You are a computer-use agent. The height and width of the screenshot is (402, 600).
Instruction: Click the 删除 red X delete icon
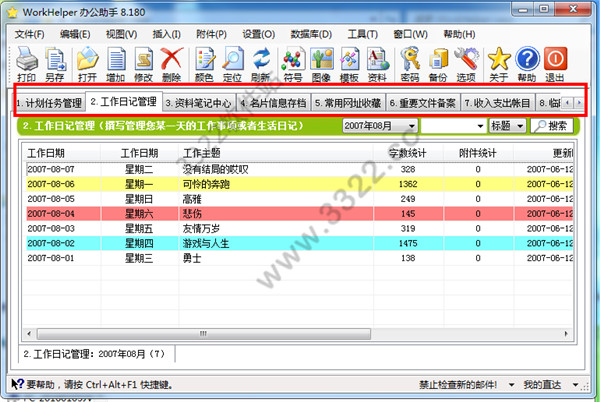pyautogui.click(x=171, y=64)
